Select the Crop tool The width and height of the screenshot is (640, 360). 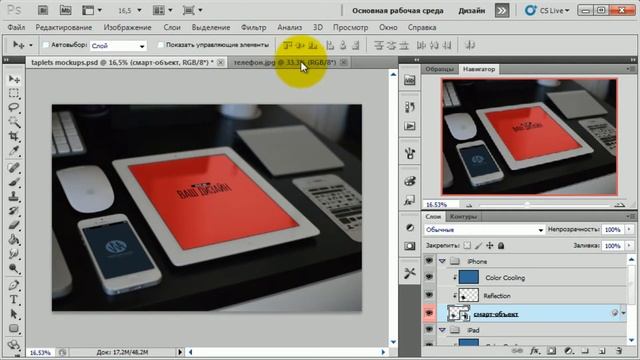14,136
